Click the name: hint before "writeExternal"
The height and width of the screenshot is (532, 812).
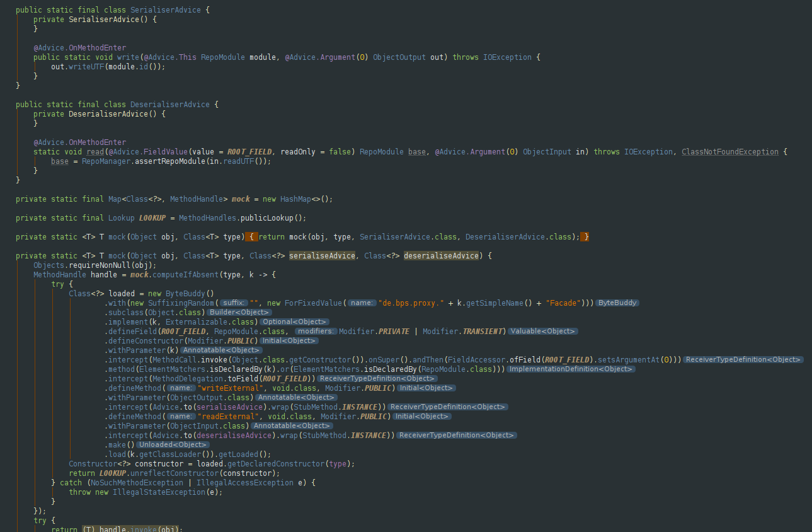(x=181, y=388)
